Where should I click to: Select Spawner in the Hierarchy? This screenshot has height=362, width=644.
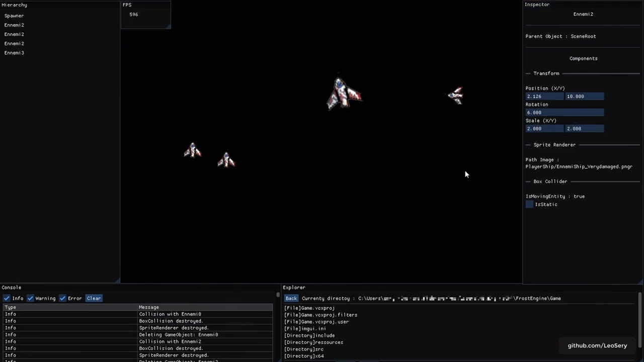pyautogui.click(x=14, y=16)
